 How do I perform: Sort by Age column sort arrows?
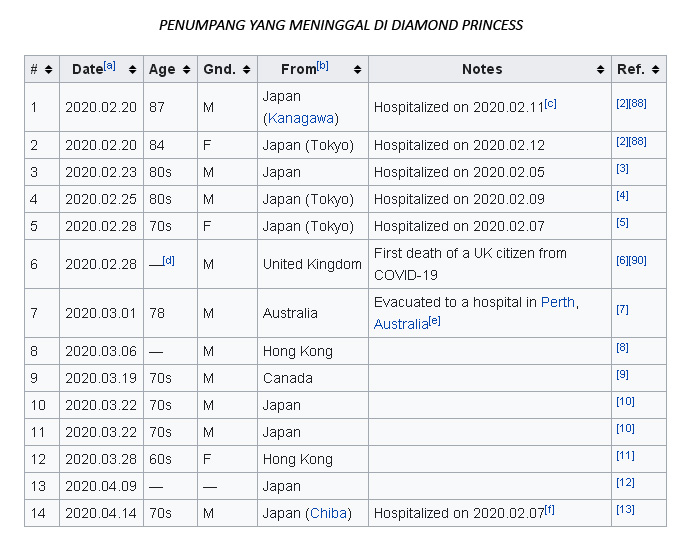[x=187, y=70]
